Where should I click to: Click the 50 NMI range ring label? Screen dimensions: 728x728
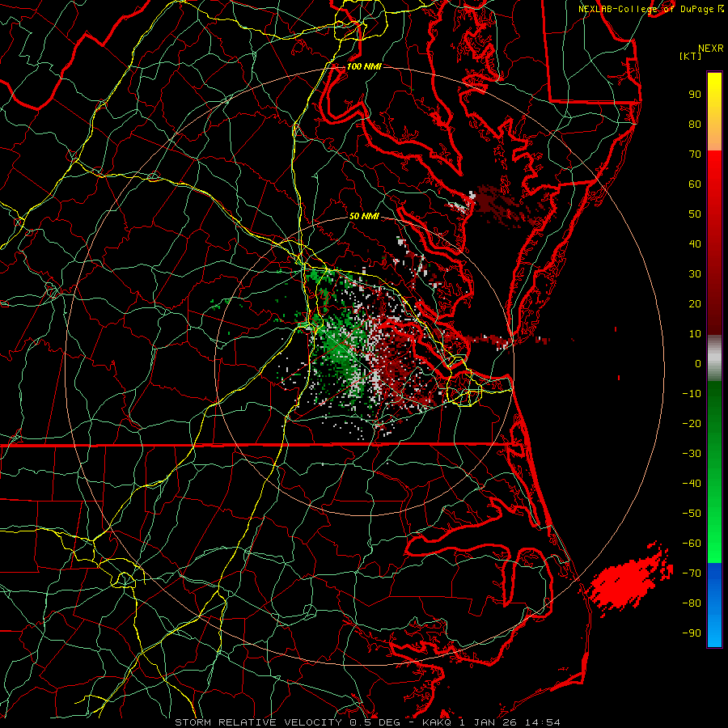364,216
